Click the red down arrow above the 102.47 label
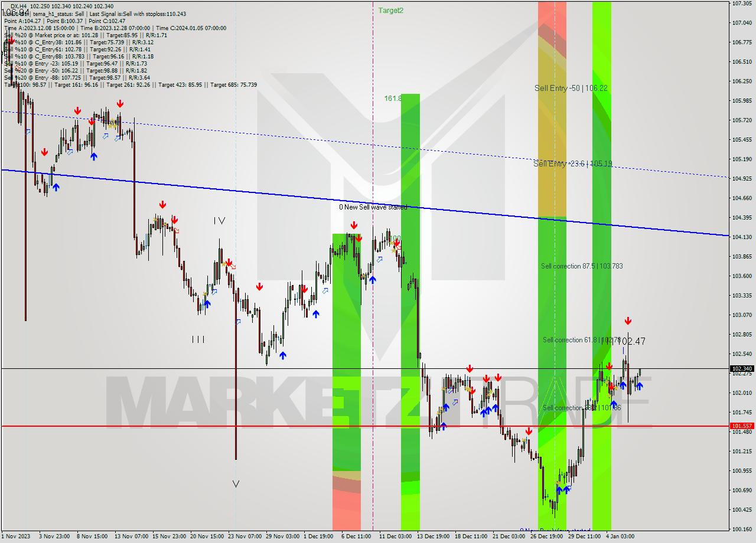The height and width of the screenshot is (543, 756). pyautogui.click(x=628, y=321)
